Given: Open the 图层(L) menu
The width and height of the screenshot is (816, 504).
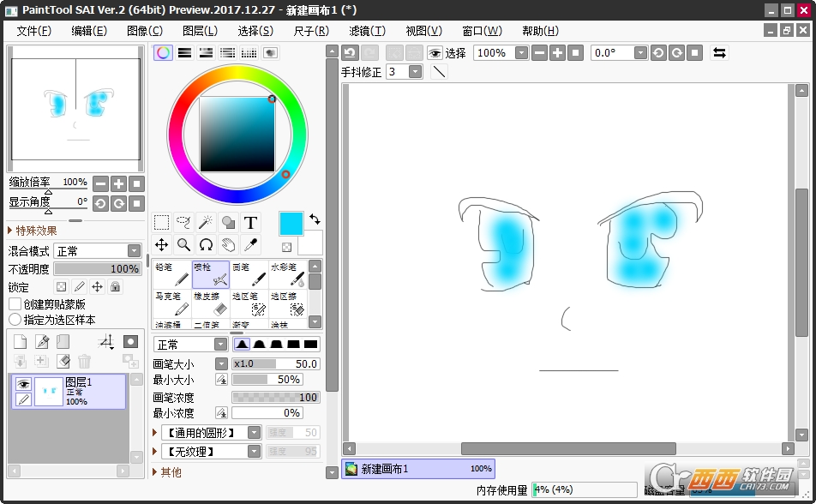Looking at the screenshot, I should (200, 31).
